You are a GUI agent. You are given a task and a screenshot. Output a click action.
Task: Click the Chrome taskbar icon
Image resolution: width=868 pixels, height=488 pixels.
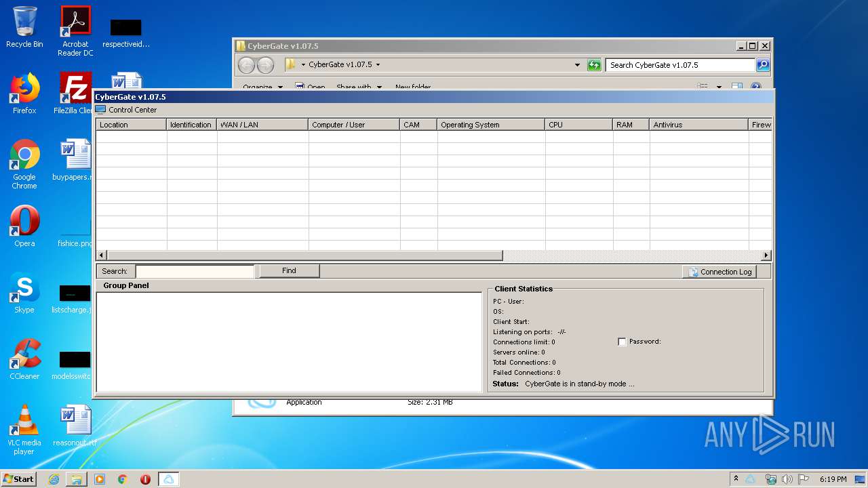point(123,479)
